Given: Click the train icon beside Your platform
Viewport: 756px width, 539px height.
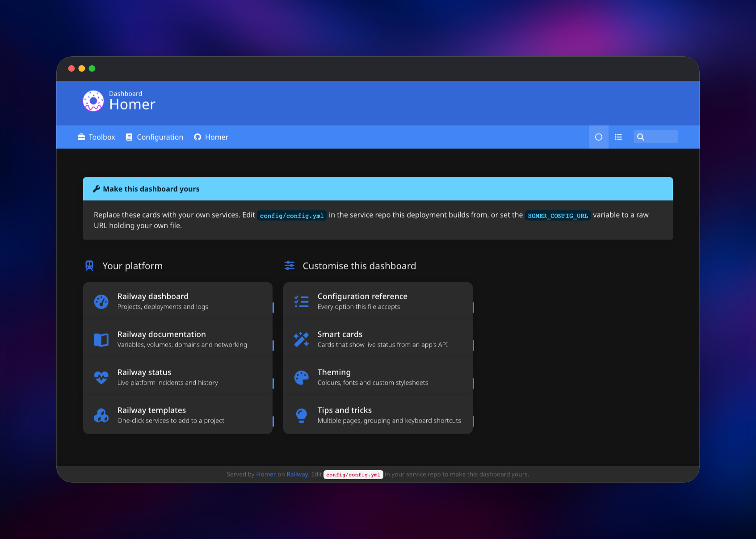Looking at the screenshot, I should pos(89,266).
